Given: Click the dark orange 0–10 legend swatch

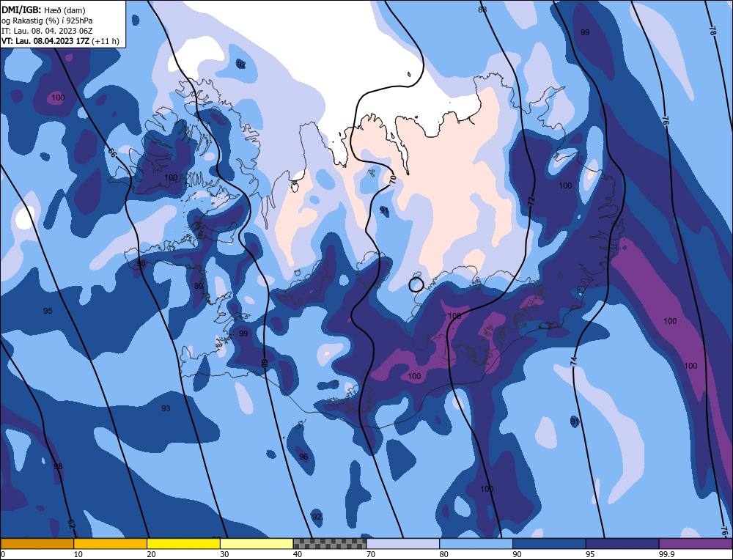Looking at the screenshot, I should 37,544.
